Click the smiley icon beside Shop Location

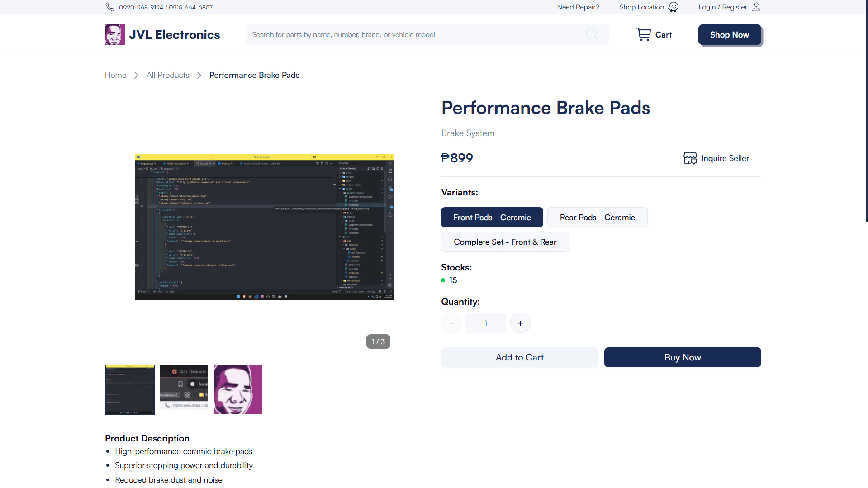pyautogui.click(x=674, y=7)
